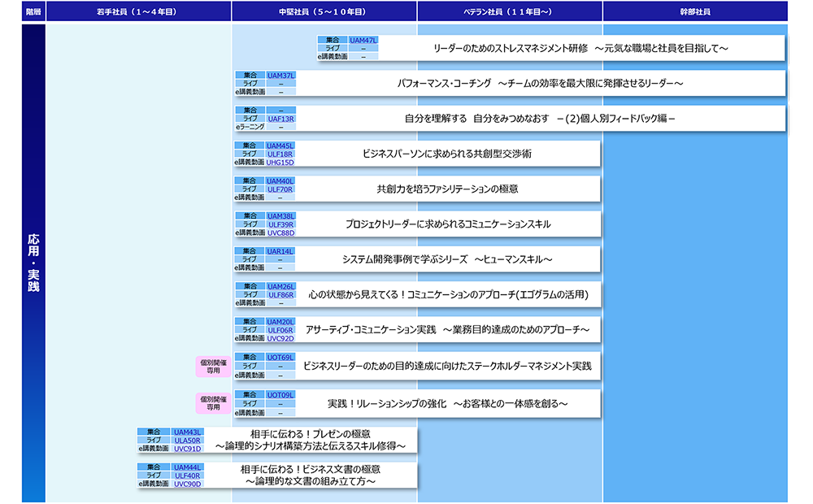Viewport: 813px width, 504px height.
Task: Click the 共創力を培うファシリテーションの極意 course box
Action: (447, 189)
